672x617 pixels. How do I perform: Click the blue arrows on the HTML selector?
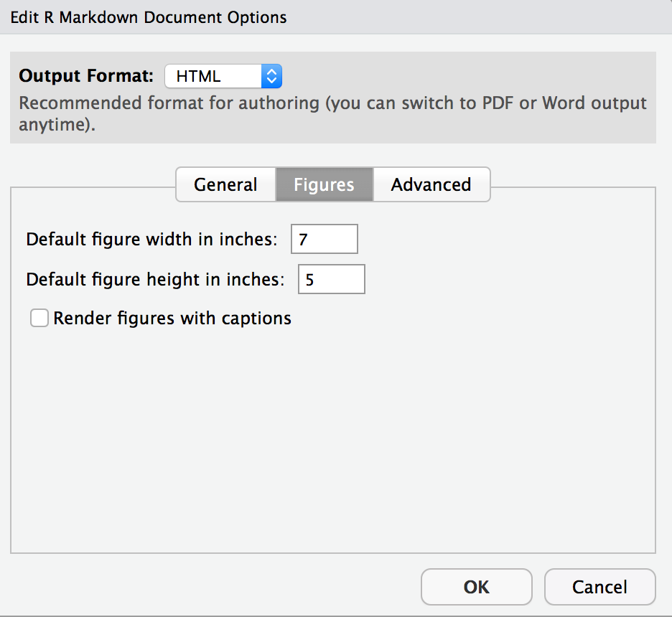coord(271,76)
